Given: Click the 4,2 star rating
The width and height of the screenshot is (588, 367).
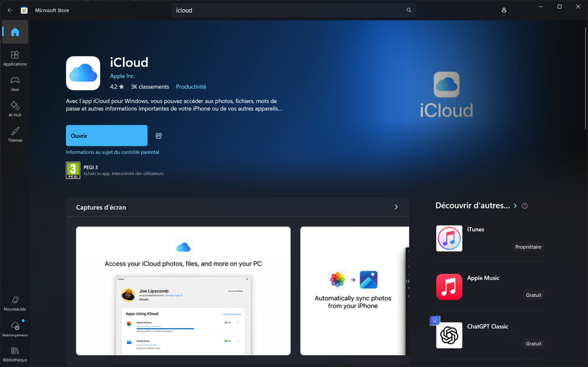Looking at the screenshot, I should click(x=117, y=87).
